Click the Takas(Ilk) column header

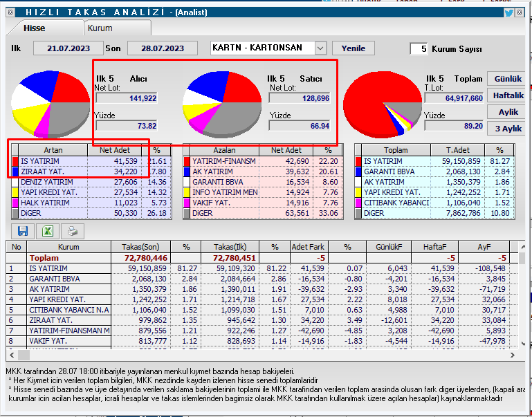click(230, 247)
